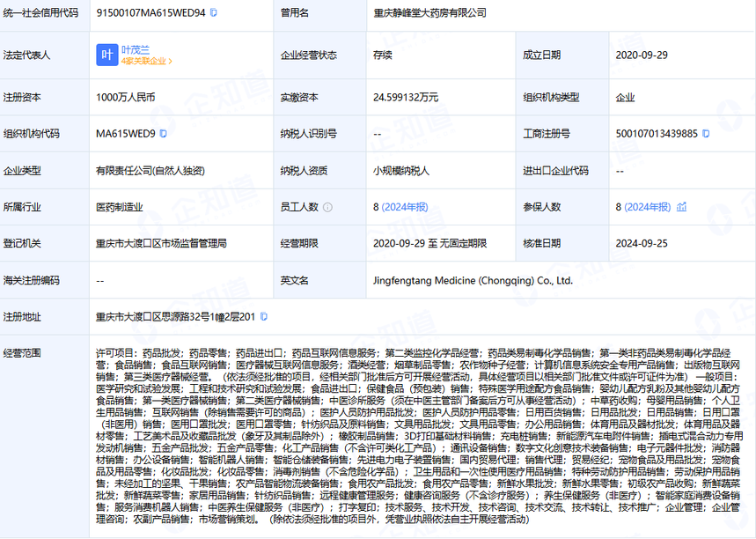Viewport: 756px width, 539px height.
Task: Click taxpayer qualification 小规模纳税人
Action: pos(401,171)
